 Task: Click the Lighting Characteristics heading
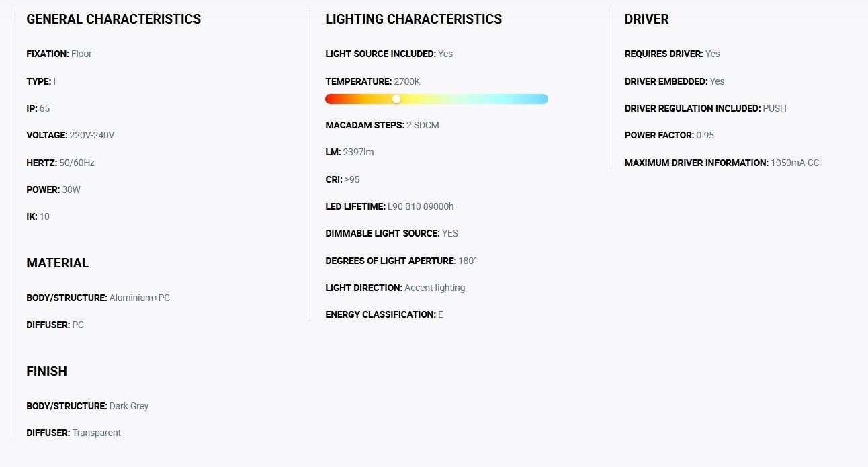coord(413,19)
